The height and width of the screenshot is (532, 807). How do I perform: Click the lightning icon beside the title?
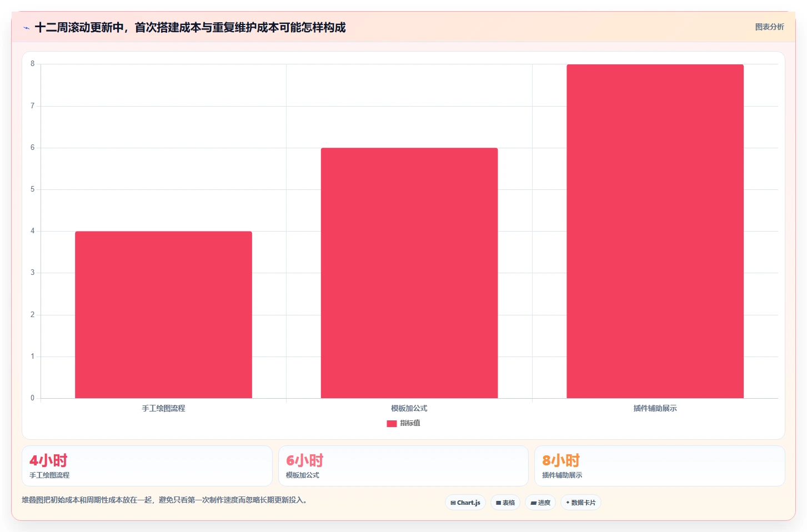26,28
